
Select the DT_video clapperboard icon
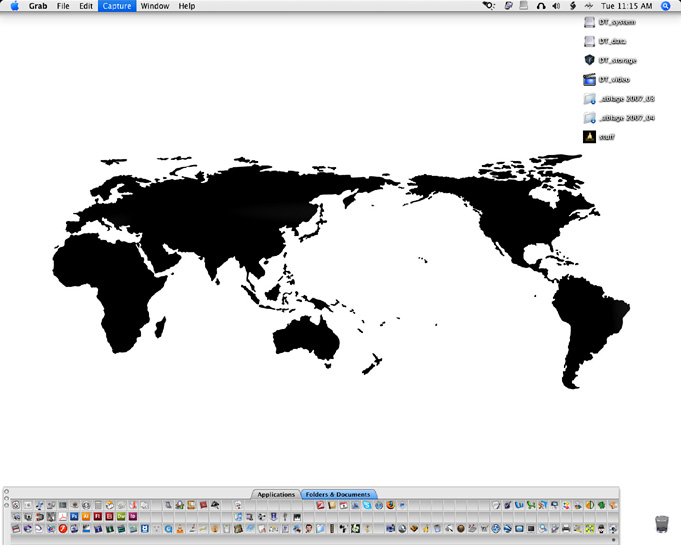(589, 79)
